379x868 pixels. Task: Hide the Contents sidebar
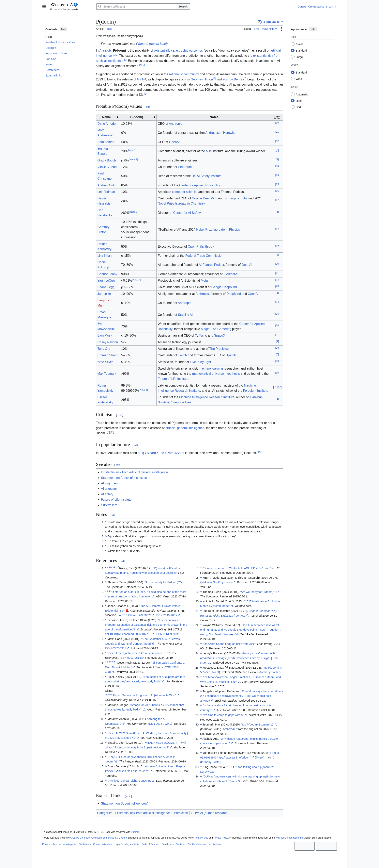63,29
